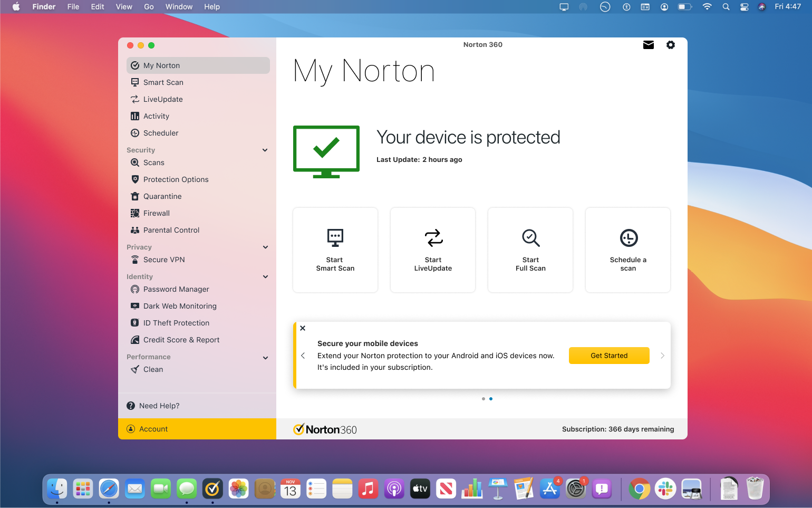Open the Go menu
812x508 pixels.
tap(149, 7)
